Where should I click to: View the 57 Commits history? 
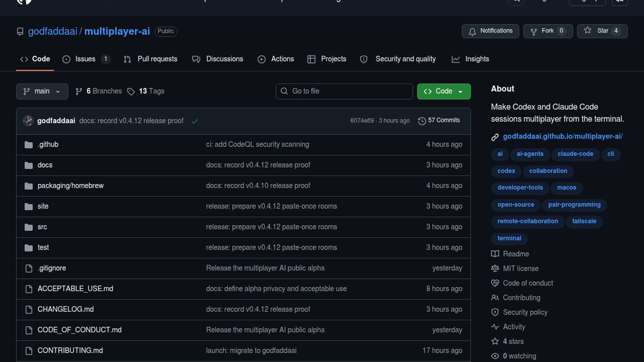pos(439,120)
